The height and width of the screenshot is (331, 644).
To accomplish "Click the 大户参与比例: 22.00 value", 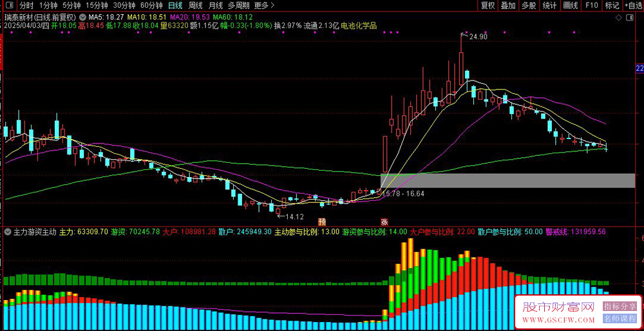I will [x=443, y=232].
